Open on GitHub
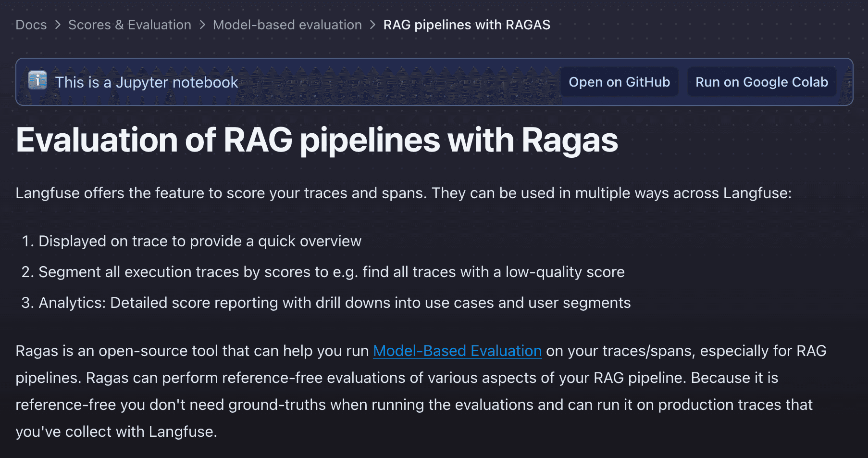 [x=619, y=82]
